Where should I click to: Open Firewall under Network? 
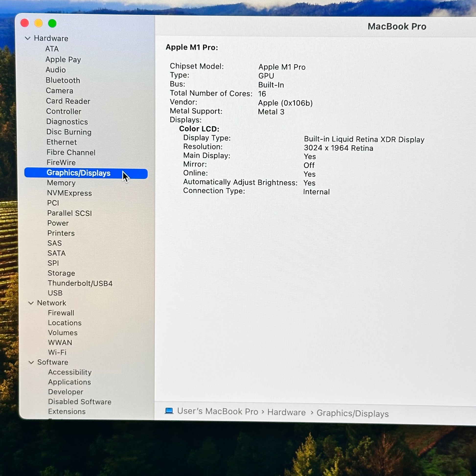coord(61,313)
